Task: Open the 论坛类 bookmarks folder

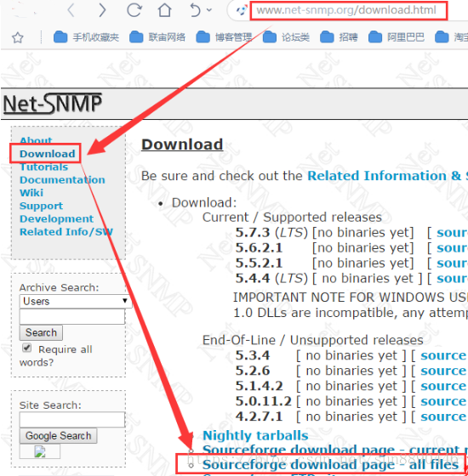Action: [286, 37]
